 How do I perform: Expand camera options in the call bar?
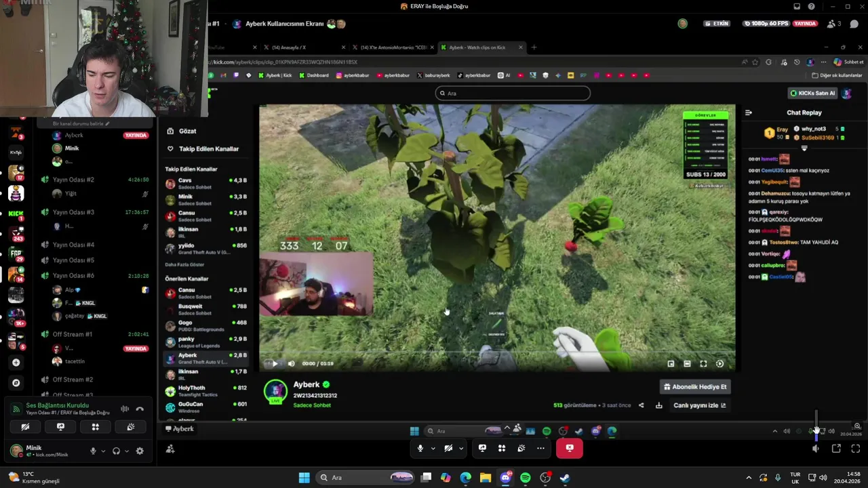coord(461,448)
